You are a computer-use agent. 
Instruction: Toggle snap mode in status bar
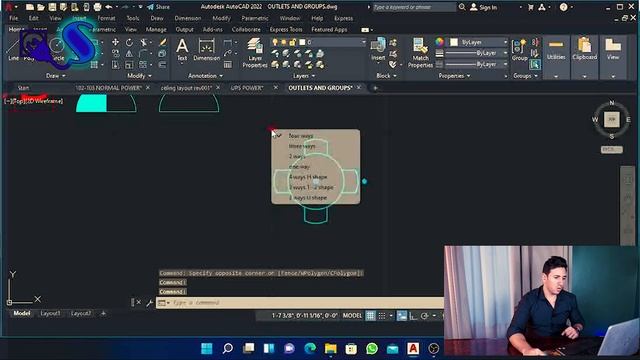tap(382, 316)
